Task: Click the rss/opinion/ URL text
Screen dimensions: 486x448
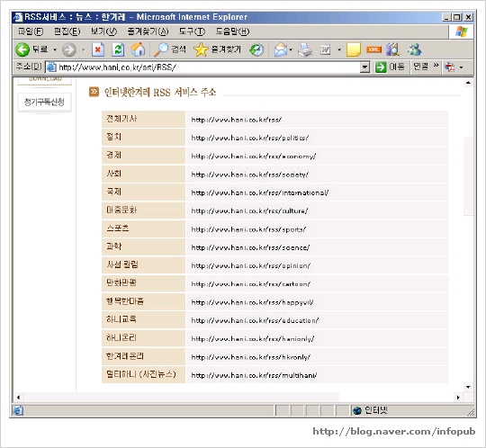Action: 251,265
